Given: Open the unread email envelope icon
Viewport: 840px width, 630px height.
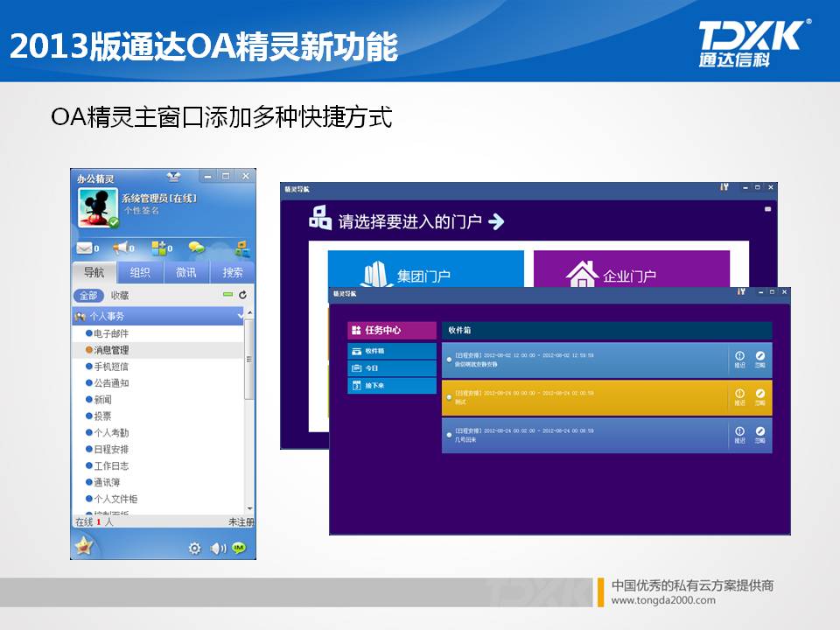Looking at the screenshot, I should click(84, 248).
